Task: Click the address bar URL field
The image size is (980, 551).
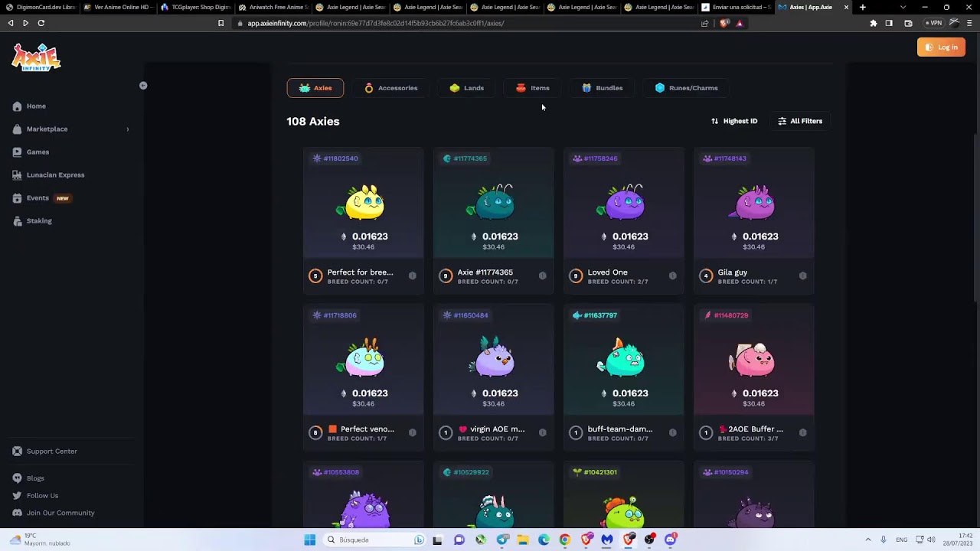Action: [467, 23]
